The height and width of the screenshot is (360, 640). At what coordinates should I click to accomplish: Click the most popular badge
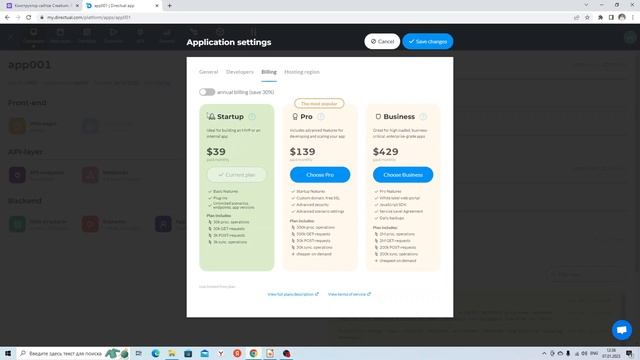319,104
